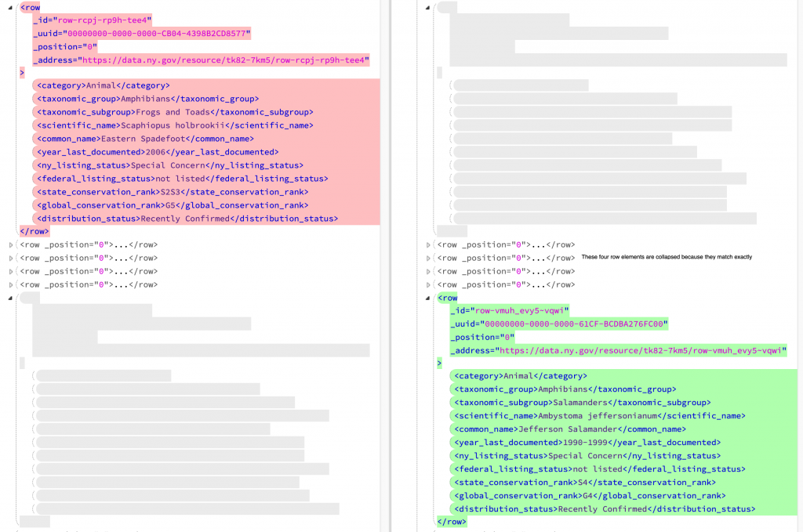Image resolution: width=803 pixels, height=532 pixels.
Task: Expand the fourth collapsed row on the right side
Action: 428,284
